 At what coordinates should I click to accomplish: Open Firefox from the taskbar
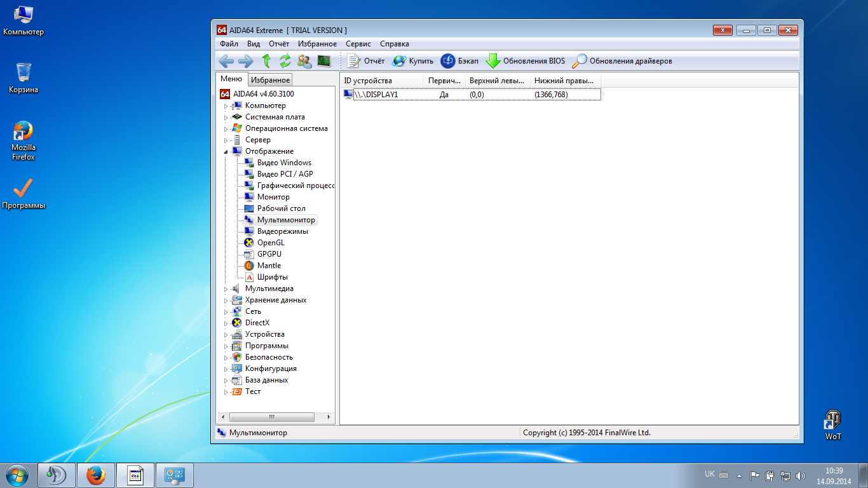pos(95,475)
